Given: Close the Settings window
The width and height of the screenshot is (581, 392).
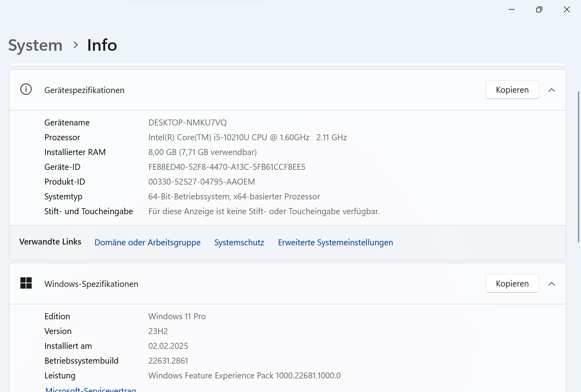Looking at the screenshot, I should tap(567, 10).
